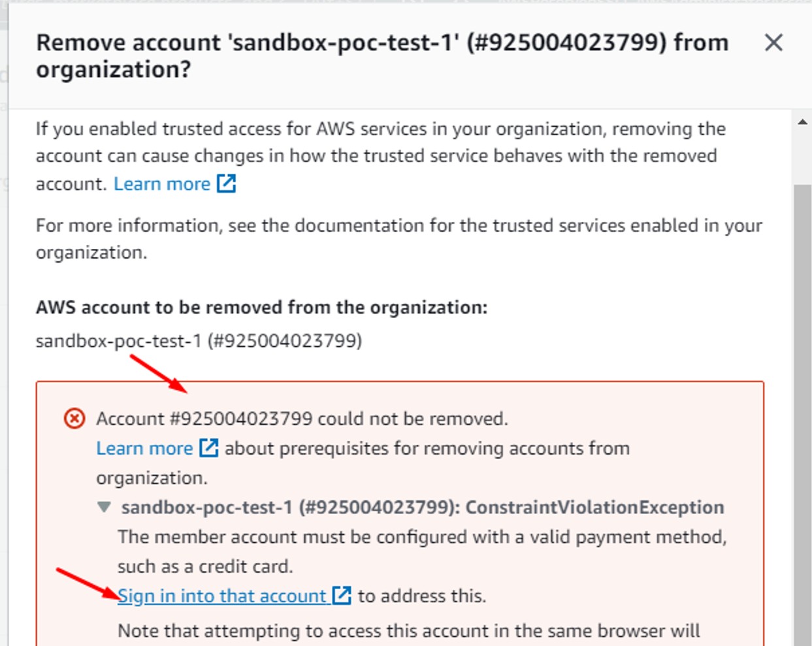812x646 pixels.
Task: Click the ConstraintViolationException error header text
Action: click(422, 508)
